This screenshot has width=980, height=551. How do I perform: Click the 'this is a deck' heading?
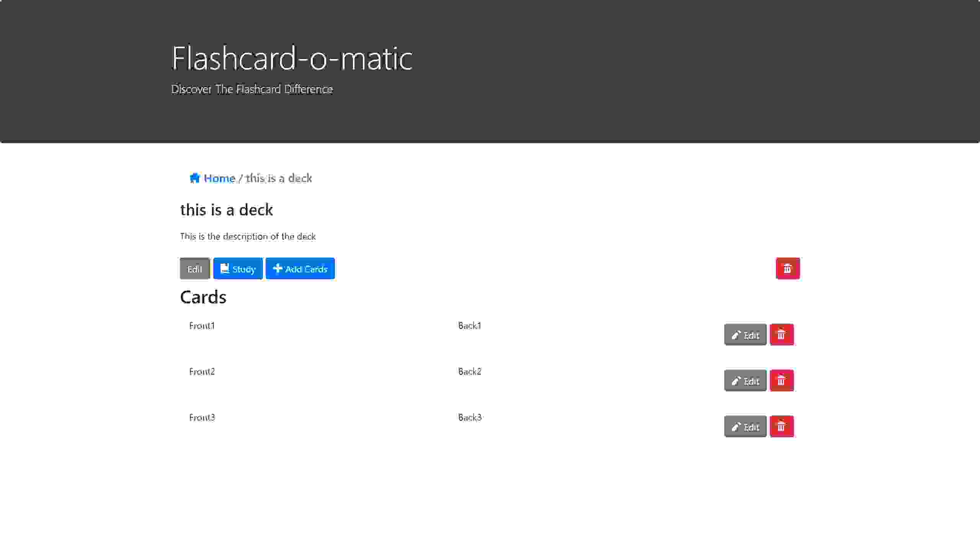tap(226, 210)
